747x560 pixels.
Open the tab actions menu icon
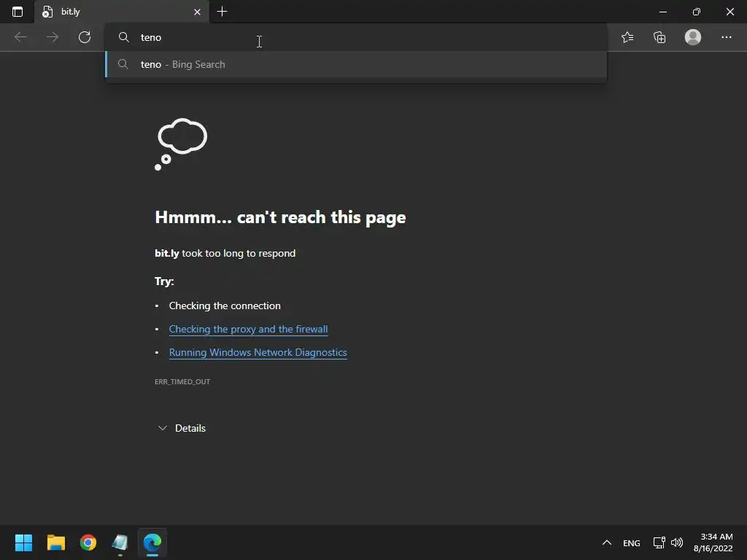(x=18, y=12)
